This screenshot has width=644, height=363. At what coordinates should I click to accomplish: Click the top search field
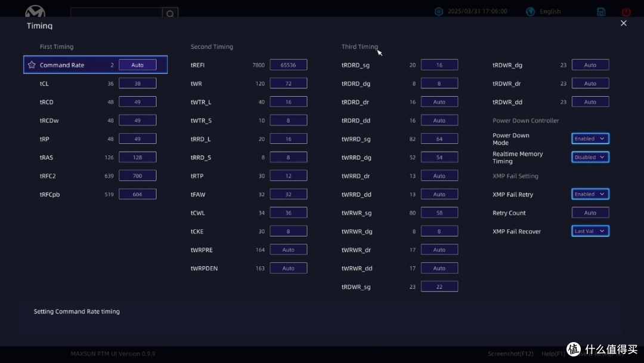(x=116, y=13)
